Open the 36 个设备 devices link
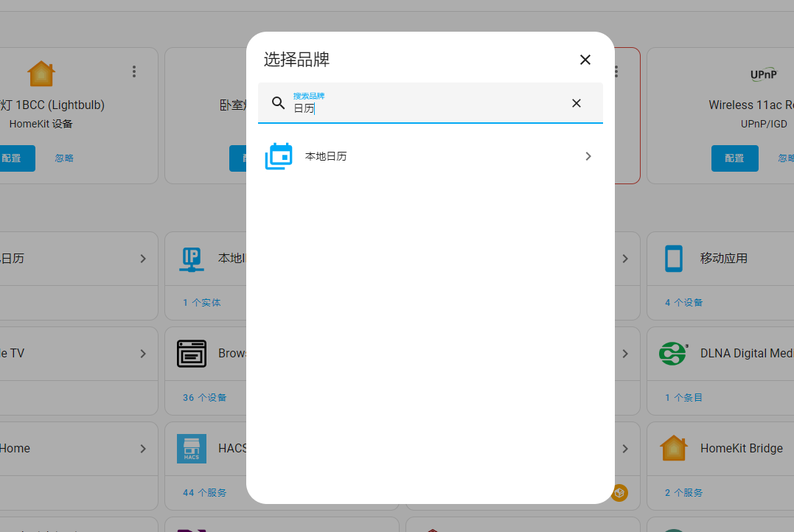Viewport: 794px width, 532px height. coord(204,397)
